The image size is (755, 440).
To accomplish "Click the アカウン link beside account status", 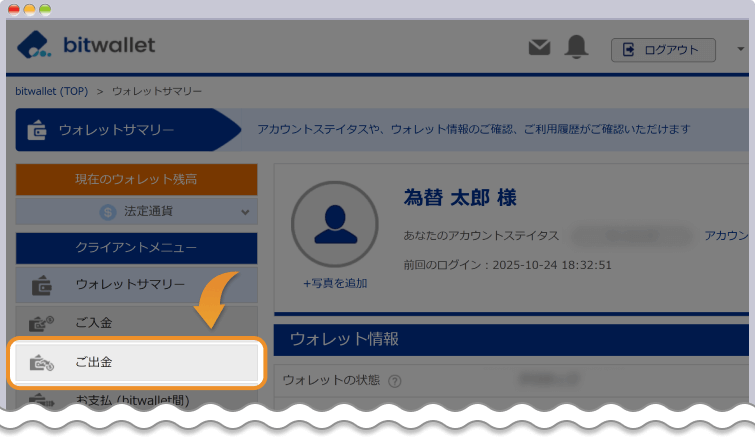I will coord(726,235).
